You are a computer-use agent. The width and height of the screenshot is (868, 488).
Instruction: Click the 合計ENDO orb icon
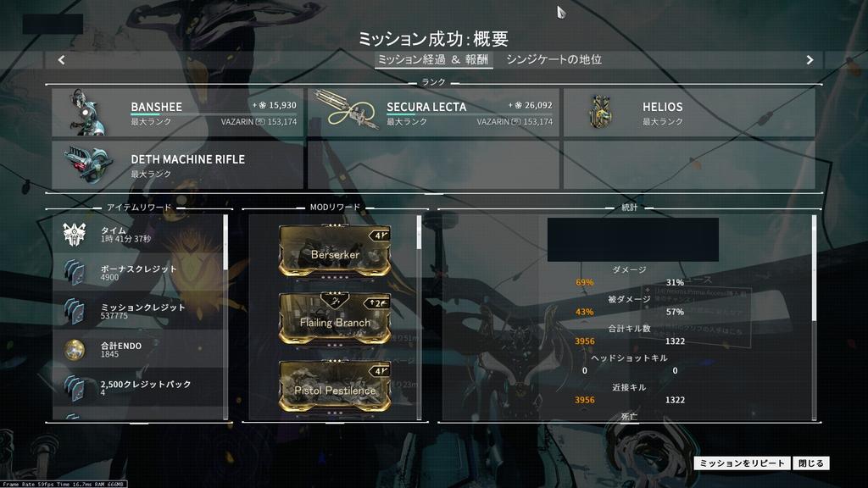[x=75, y=350]
